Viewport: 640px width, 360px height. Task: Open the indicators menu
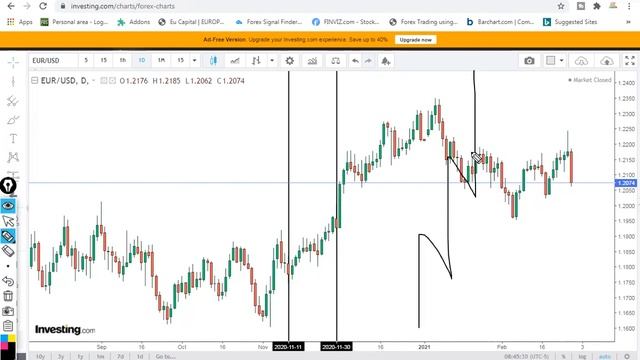(x=312, y=61)
